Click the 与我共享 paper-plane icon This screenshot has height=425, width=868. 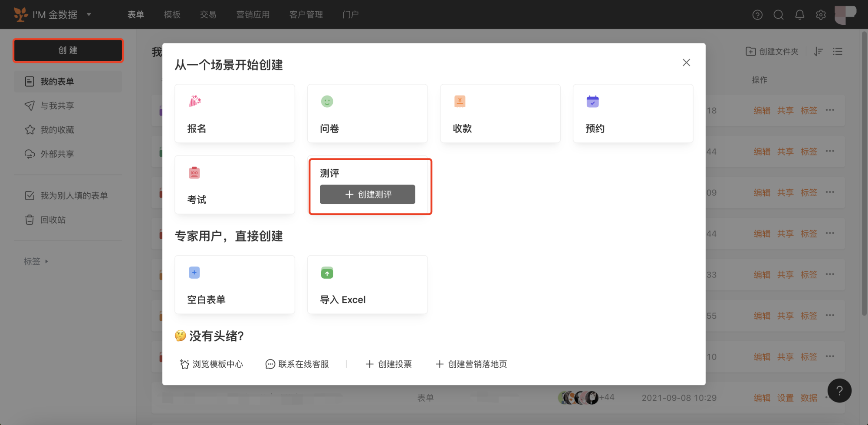click(30, 105)
